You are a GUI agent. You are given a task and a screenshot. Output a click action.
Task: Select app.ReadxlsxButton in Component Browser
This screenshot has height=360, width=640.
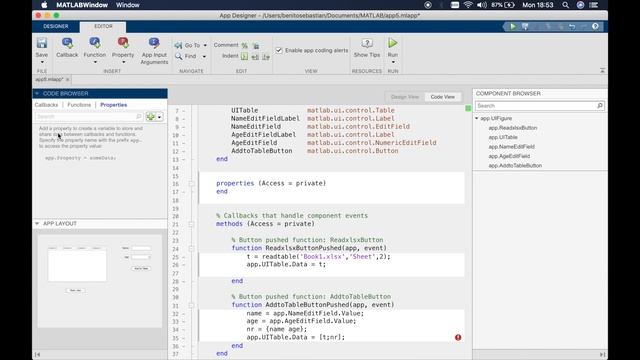tap(513, 128)
